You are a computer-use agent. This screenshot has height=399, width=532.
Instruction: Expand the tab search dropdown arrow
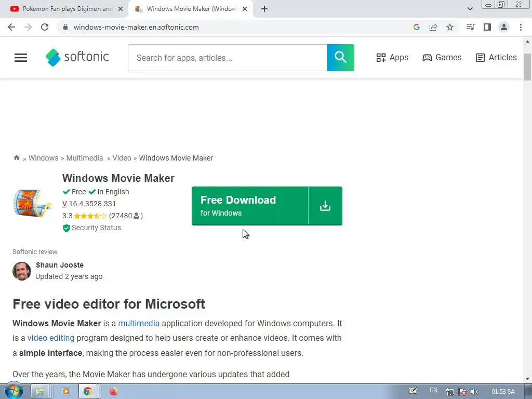click(x=470, y=9)
